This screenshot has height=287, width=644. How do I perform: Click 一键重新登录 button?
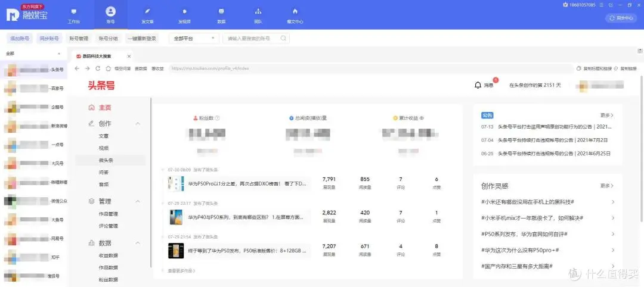click(142, 38)
